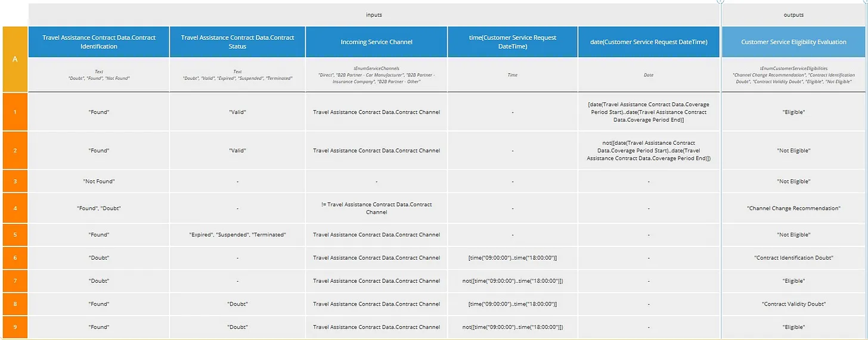Select the "Contract Validity Doubt" output cell

coord(793,304)
